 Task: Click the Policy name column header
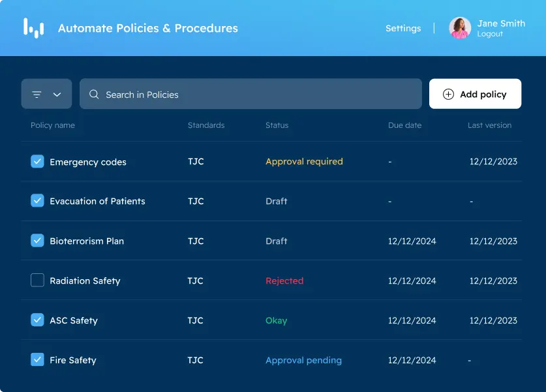(x=53, y=125)
